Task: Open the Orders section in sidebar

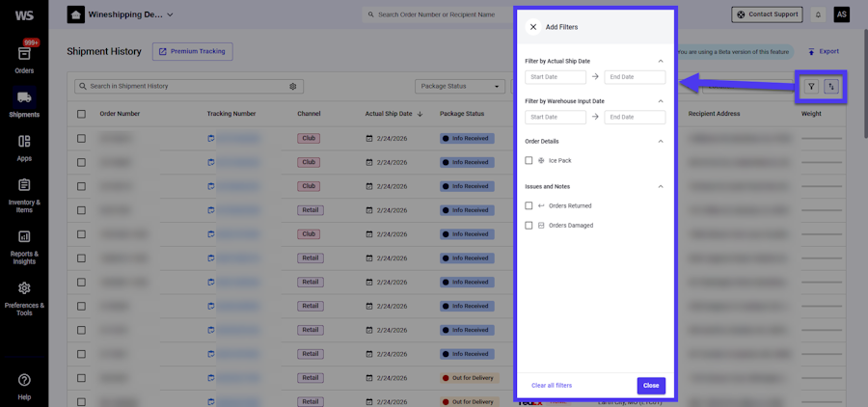Action: point(24,60)
